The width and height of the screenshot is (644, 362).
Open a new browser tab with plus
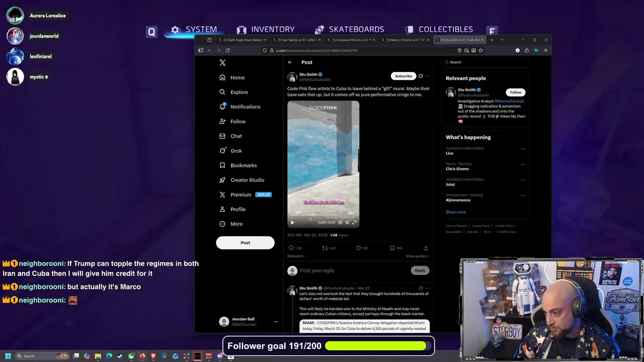tap(492, 40)
